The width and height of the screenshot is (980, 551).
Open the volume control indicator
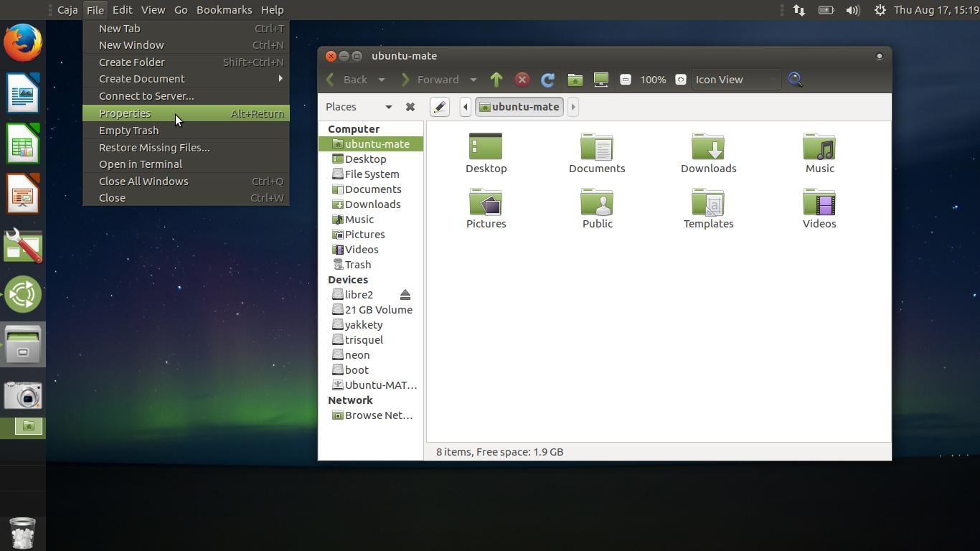point(852,10)
